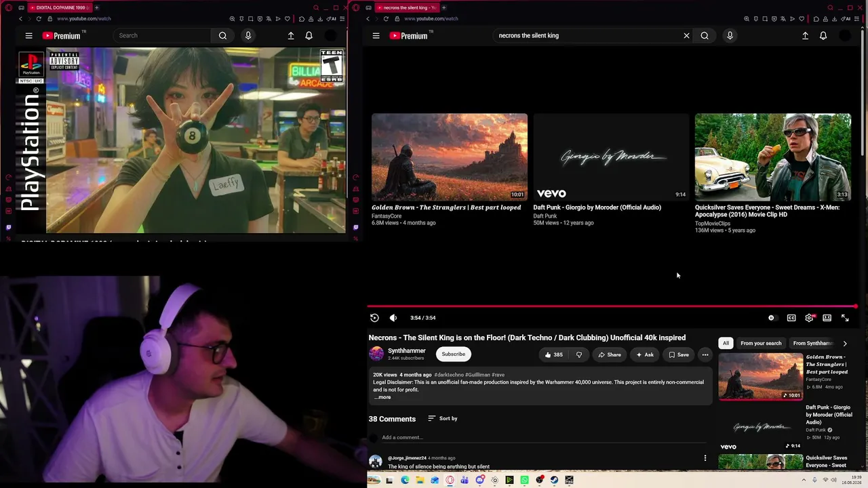
Task: Start voice search in right YouTube window
Action: 730,36
